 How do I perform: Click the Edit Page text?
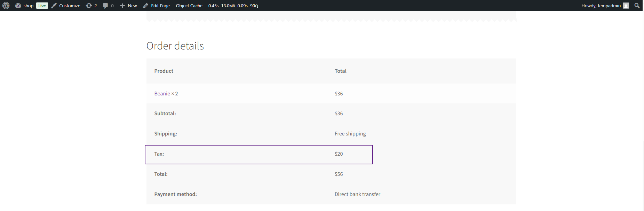[x=160, y=6]
